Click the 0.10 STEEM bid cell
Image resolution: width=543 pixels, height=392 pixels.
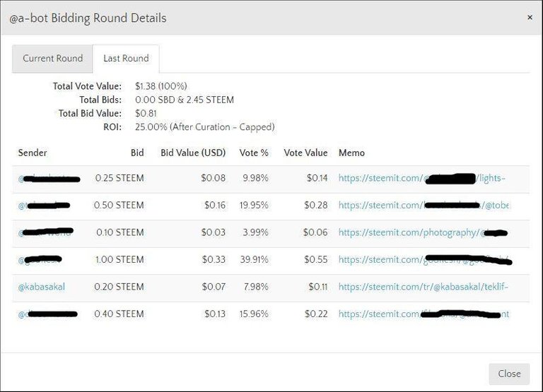tap(120, 232)
